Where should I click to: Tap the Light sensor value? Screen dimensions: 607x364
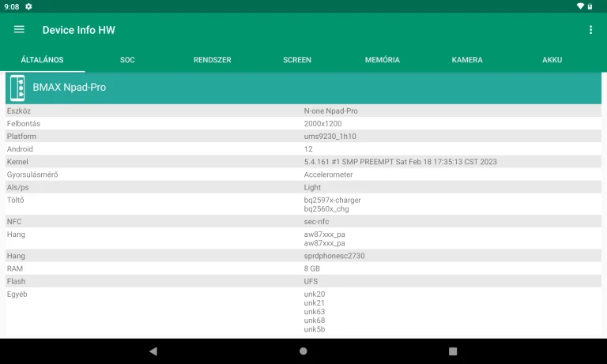[312, 187]
